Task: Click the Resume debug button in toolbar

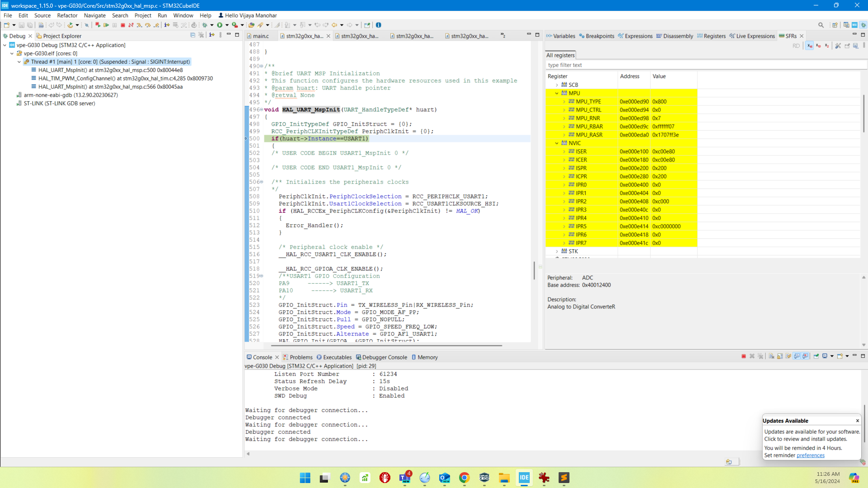Action: [106, 25]
